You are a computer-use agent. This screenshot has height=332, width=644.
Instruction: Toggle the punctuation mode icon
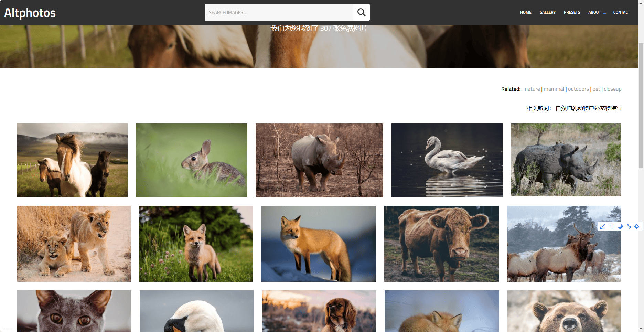tap(629, 226)
